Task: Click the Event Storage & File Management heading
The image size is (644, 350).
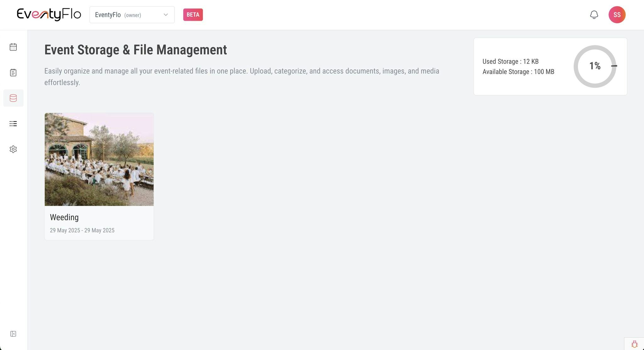Action: [136, 50]
